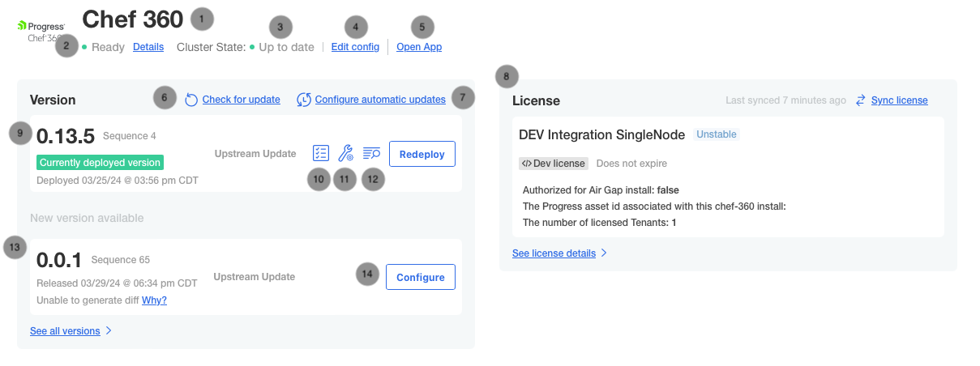
Task: Click the Dev license code badge
Action: [554, 164]
